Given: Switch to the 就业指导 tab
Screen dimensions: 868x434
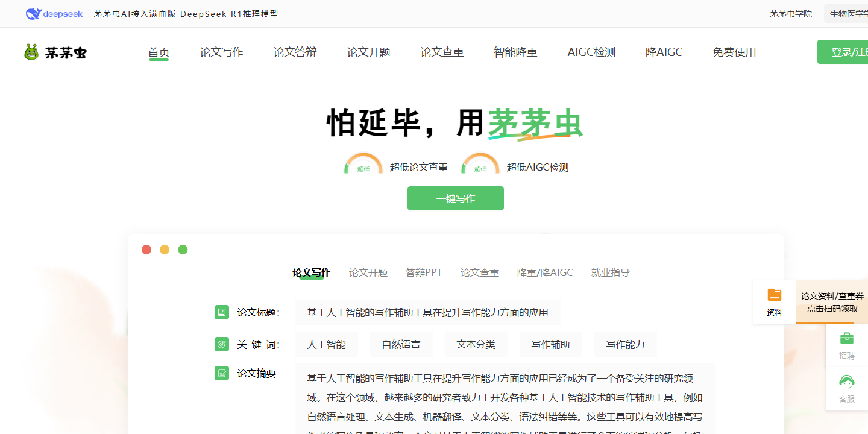Looking at the screenshot, I should click(611, 273).
